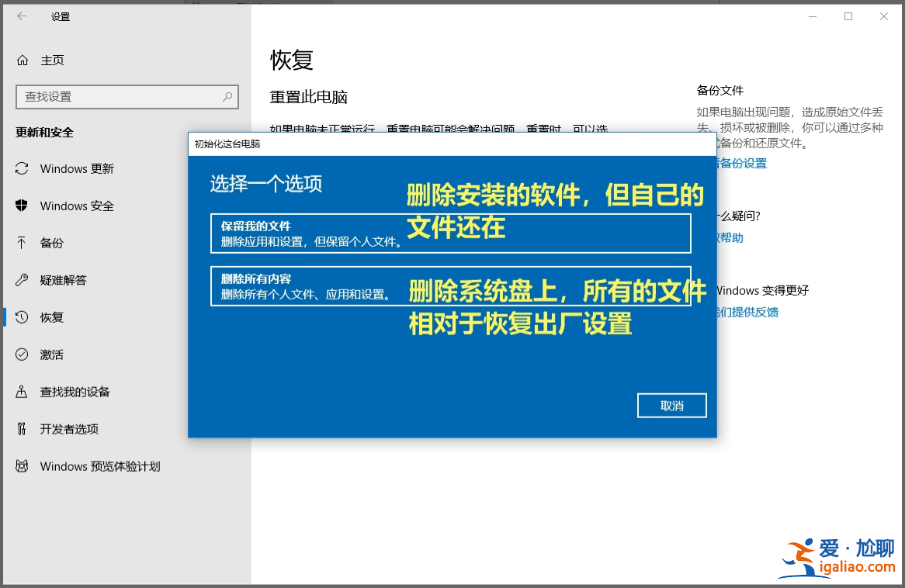Select the 恢复 history icon

point(23,317)
